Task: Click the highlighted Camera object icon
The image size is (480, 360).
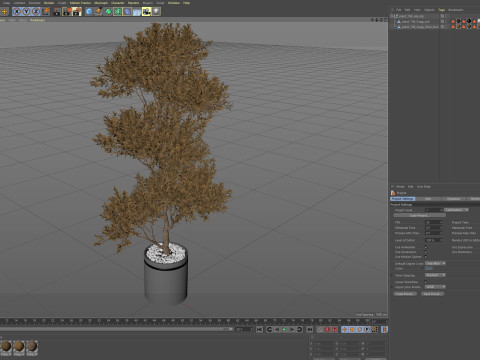Action: point(146,12)
